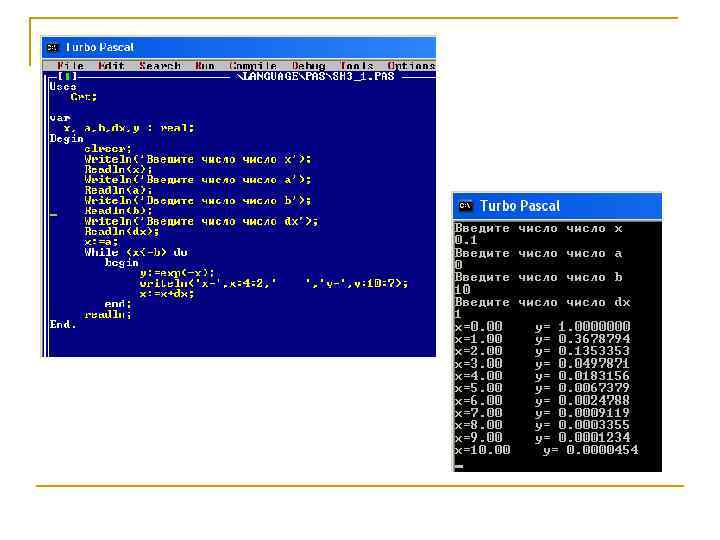Click the variable declaration 'x, a,b,dx,y : real;'
Screen dimensions: 720x540
coord(129,128)
